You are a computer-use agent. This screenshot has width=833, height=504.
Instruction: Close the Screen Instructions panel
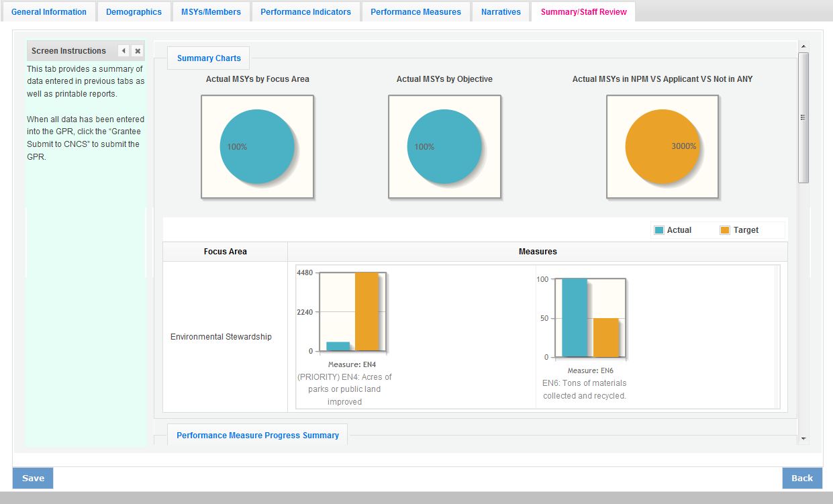pyautogui.click(x=137, y=51)
